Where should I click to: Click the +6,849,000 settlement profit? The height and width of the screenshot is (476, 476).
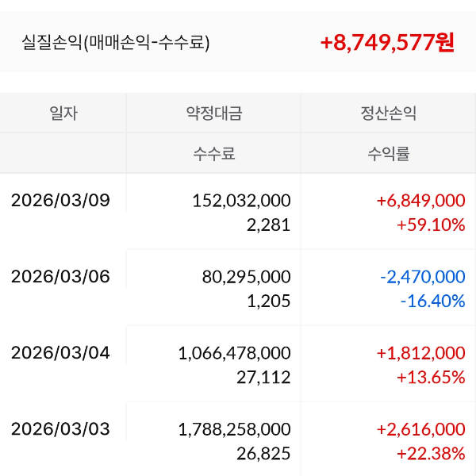(420, 200)
